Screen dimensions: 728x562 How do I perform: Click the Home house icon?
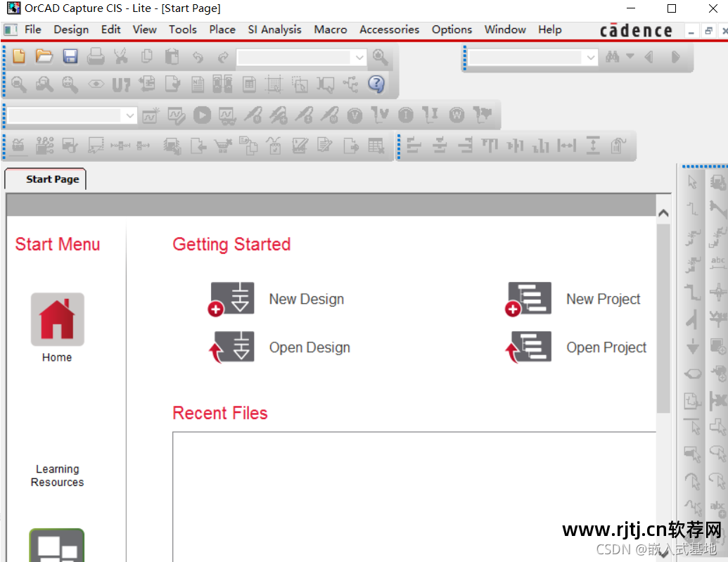(58, 319)
